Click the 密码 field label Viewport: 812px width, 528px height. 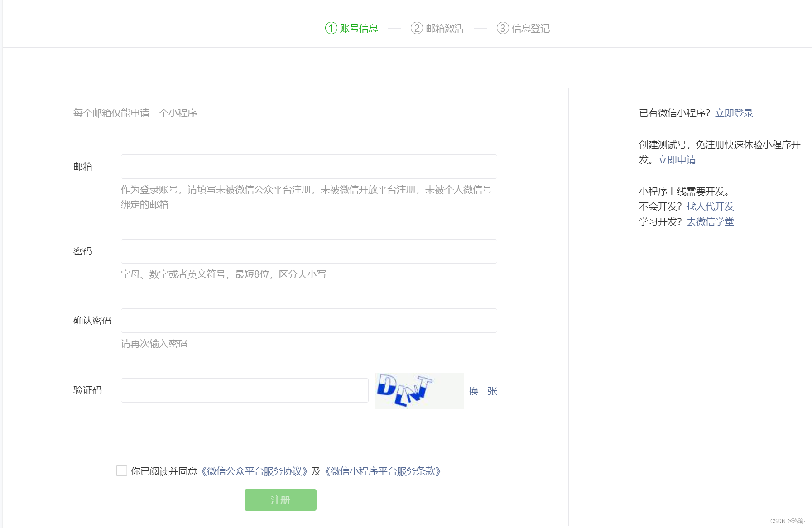pyautogui.click(x=83, y=251)
